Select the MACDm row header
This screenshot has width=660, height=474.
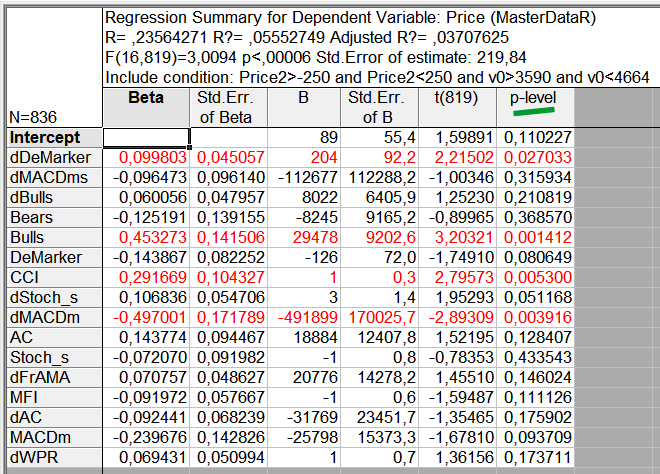pyautogui.click(x=54, y=437)
